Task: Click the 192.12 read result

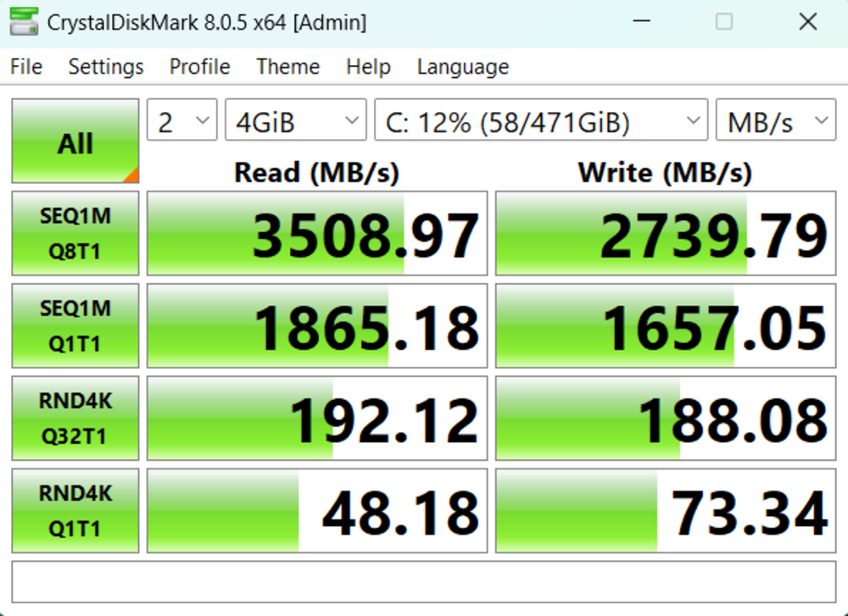Action: (x=317, y=419)
